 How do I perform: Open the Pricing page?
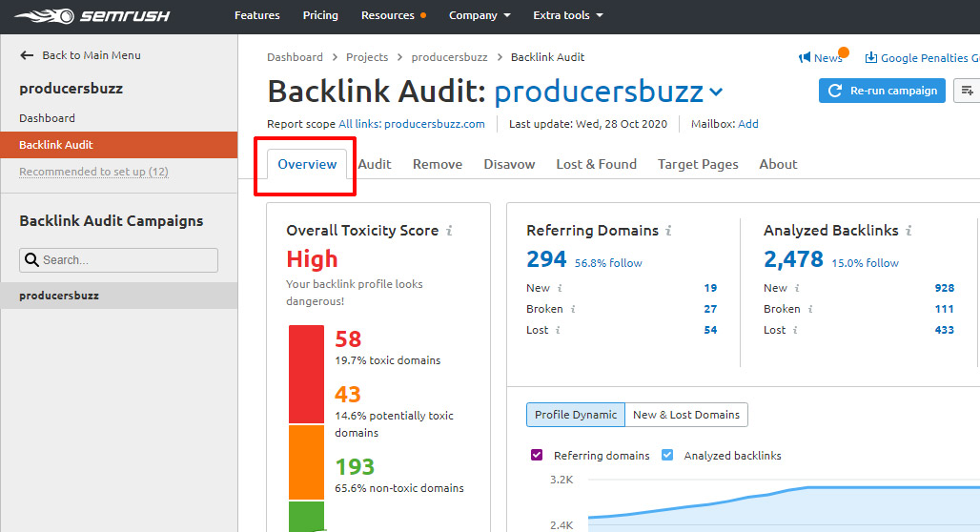click(320, 15)
